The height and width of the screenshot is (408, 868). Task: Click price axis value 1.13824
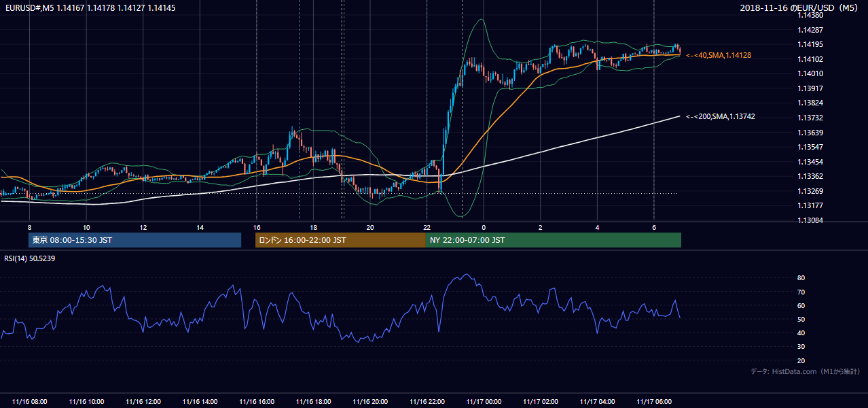click(x=810, y=103)
